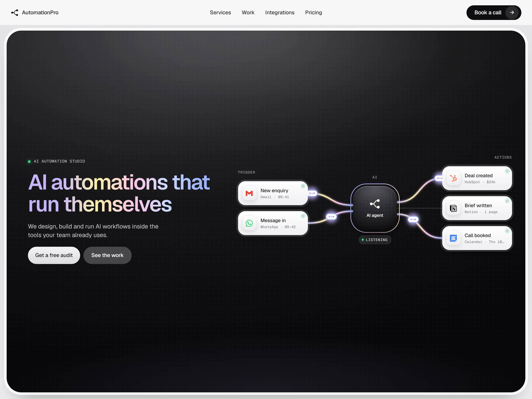Click the 'WhatsApp · 09:42' subtext
532x399 pixels.
tap(278, 227)
